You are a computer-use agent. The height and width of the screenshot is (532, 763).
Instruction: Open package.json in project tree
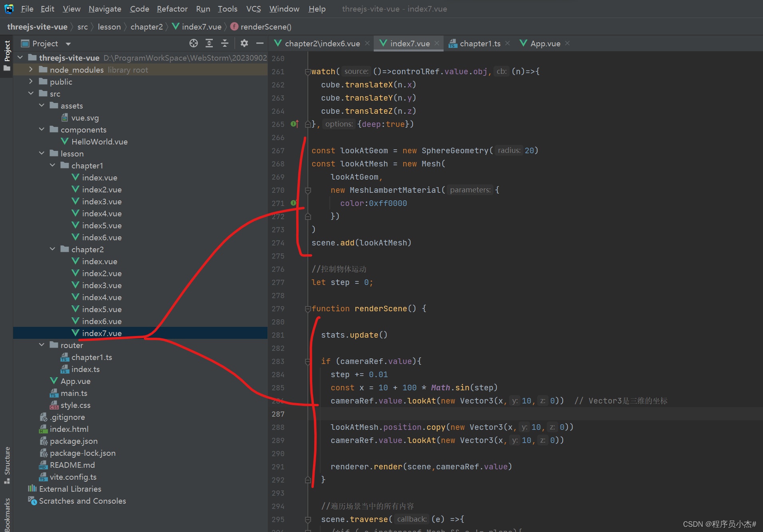point(69,441)
